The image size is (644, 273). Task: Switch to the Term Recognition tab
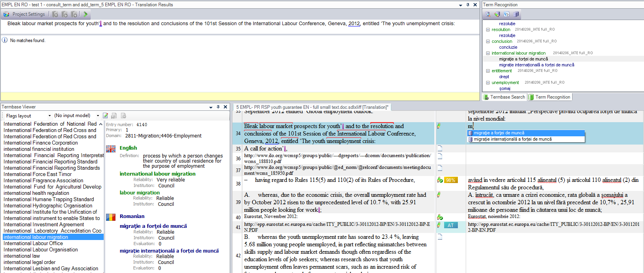(x=549, y=97)
